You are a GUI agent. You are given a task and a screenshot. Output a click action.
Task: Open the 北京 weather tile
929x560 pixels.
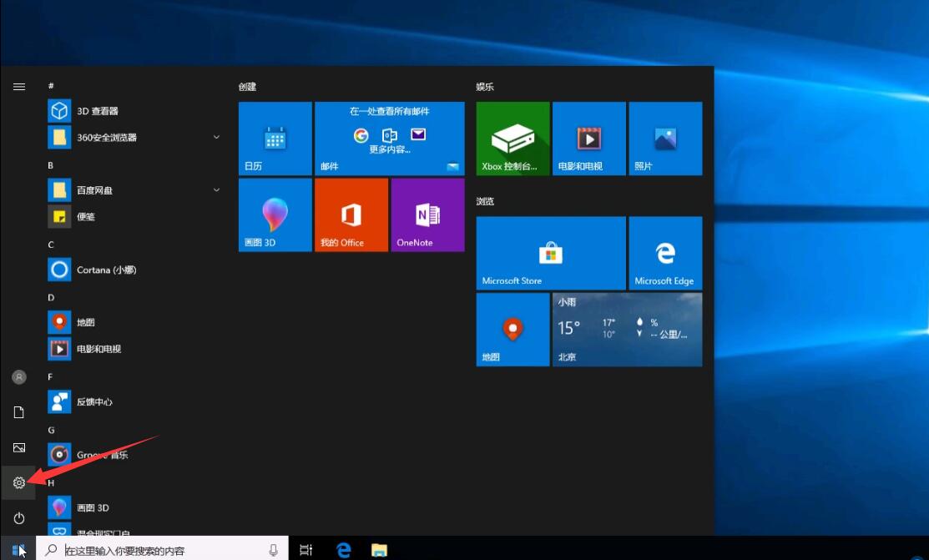(x=628, y=330)
